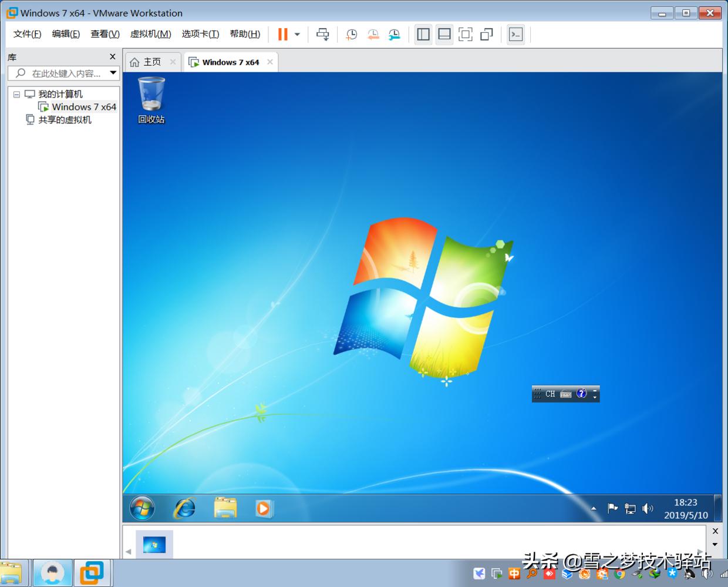Open a console to the VM
The height and width of the screenshot is (587, 728).
click(x=515, y=34)
